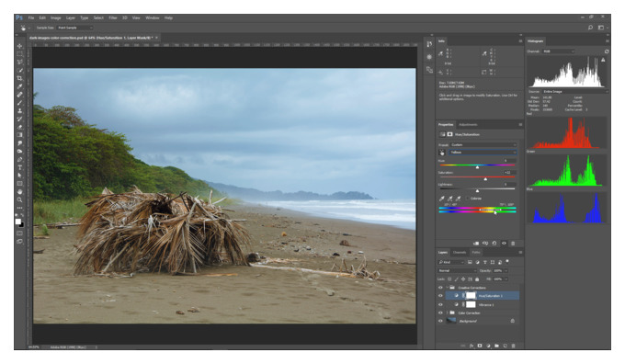Hide the Vibrance 1 layer
625x364 pixels.
(440, 304)
